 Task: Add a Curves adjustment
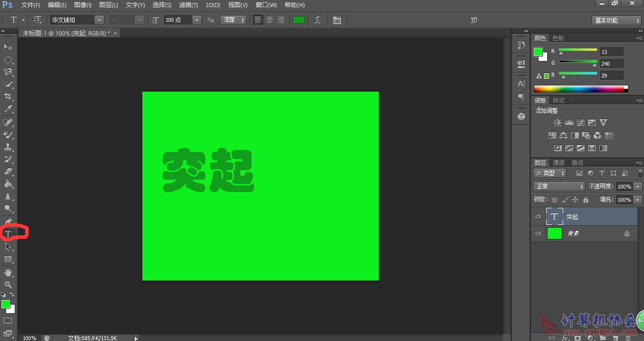point(580,122)
